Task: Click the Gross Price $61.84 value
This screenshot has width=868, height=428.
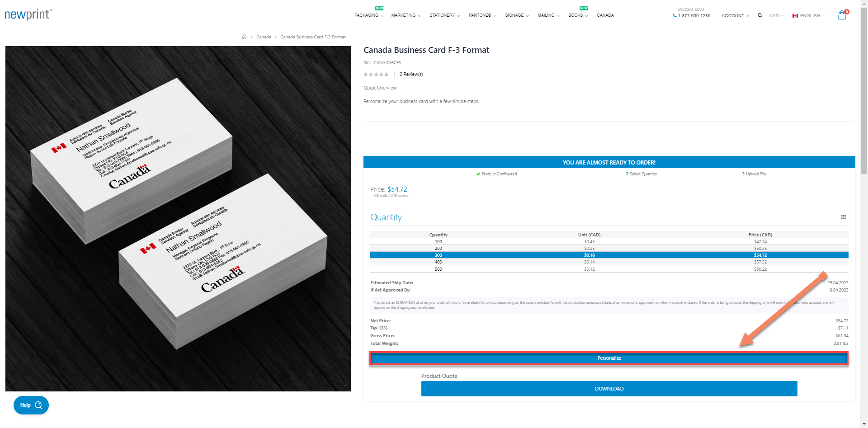Action: click(842, 336)
